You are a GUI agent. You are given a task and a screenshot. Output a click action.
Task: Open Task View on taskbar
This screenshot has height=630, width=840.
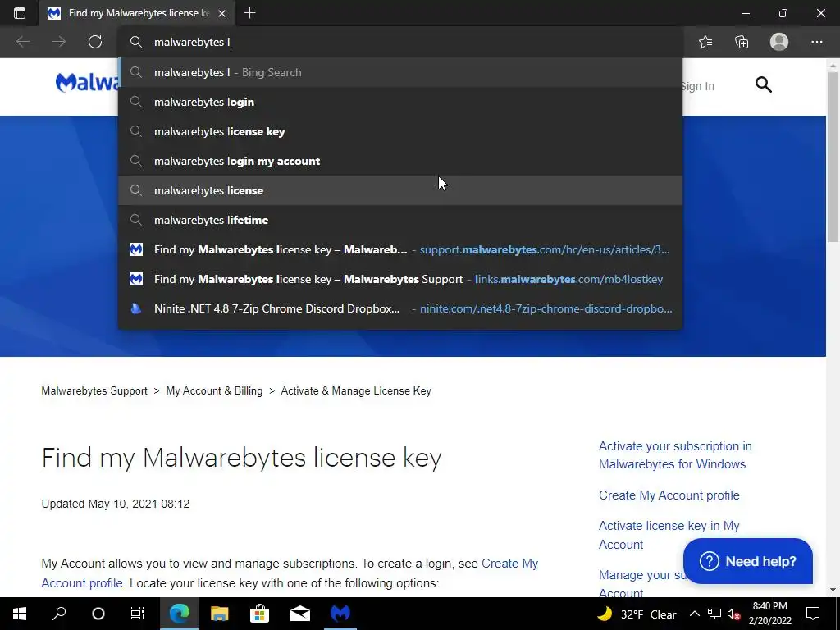(138, 614)
